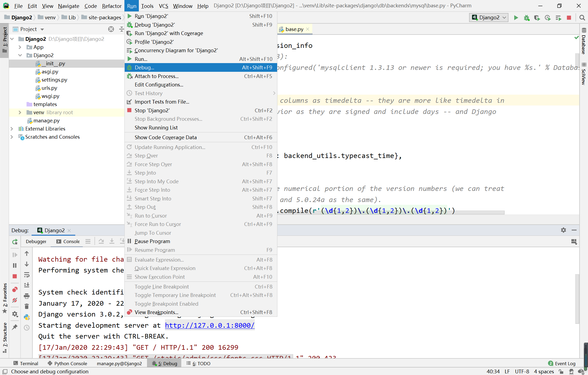
Task: Choose Attach to Process... menu entry
Action: coord(201,76)
